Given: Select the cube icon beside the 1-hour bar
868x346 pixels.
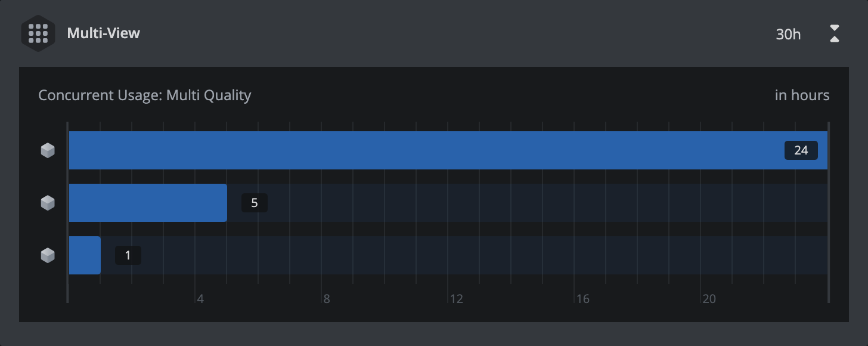Looking at the screenshot, I should pyautogui.click(x=46, y=255).
